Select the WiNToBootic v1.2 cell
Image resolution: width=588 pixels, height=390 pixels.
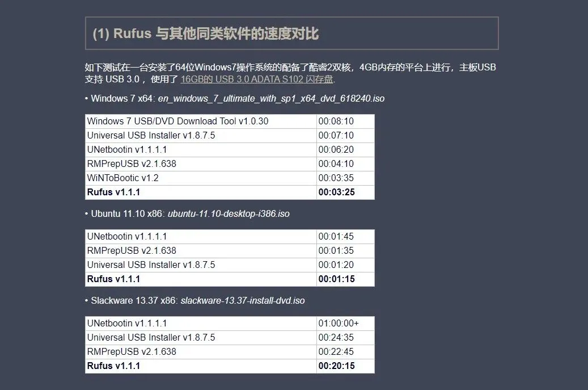(x=201, y=178)
